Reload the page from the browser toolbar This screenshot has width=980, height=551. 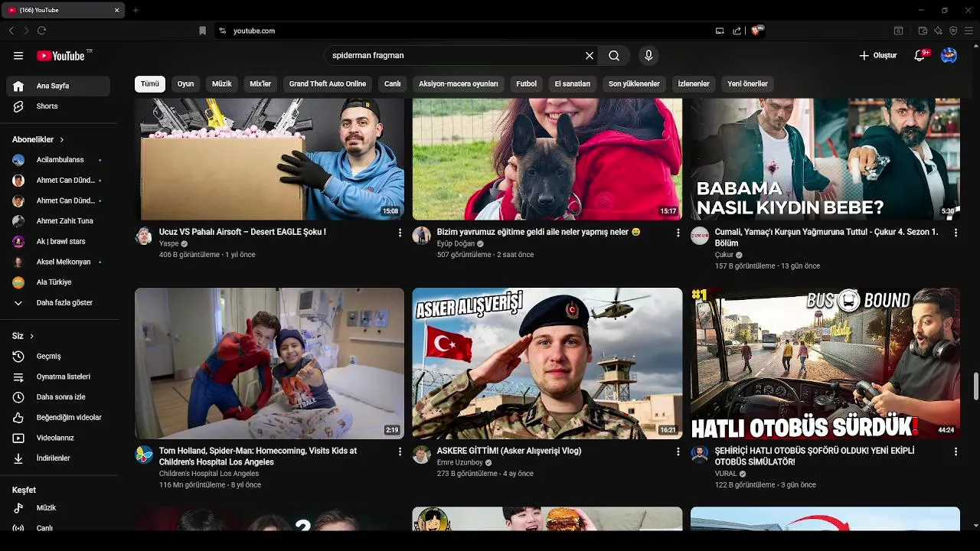pyautogui.click(x=41, y=31)
